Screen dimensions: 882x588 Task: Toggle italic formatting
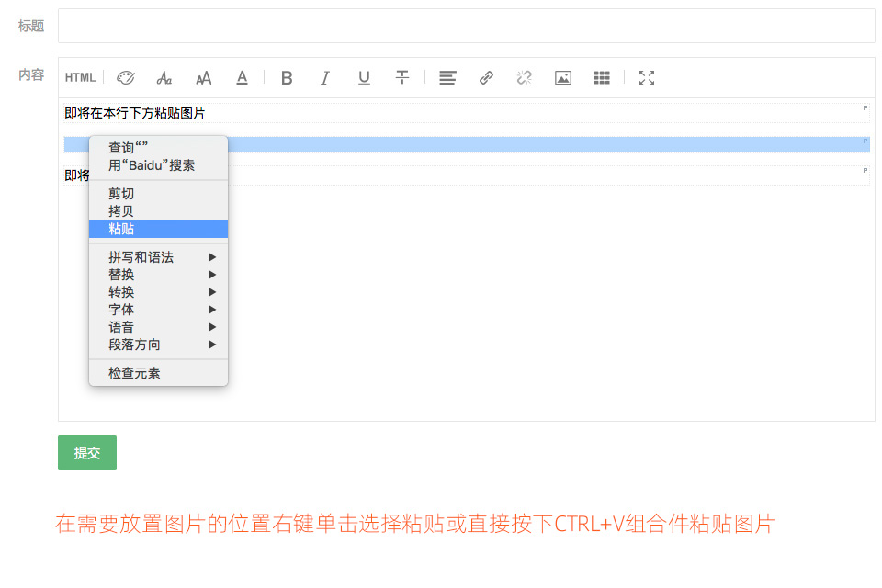coord(325,78)
